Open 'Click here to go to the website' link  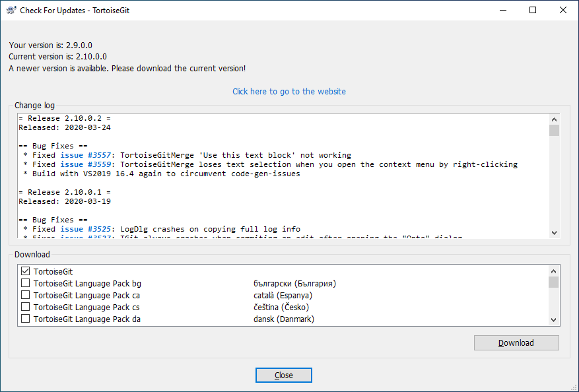point(289,91)
